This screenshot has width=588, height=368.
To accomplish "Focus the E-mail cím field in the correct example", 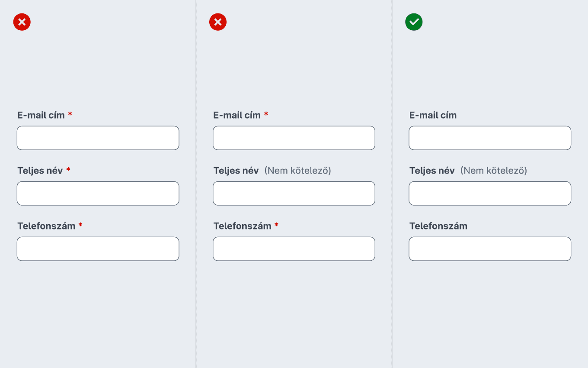I will (x=490, y=138).
